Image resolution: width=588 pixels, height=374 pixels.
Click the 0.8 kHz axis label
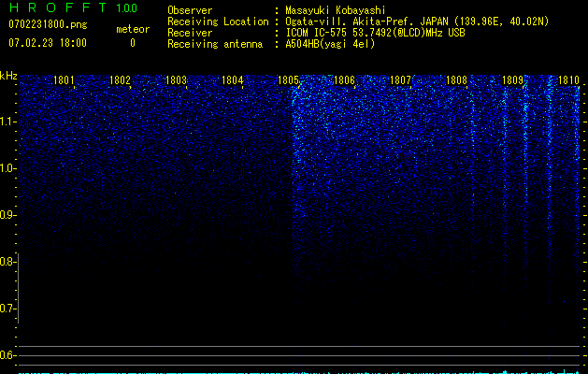[x=7, y=262]
